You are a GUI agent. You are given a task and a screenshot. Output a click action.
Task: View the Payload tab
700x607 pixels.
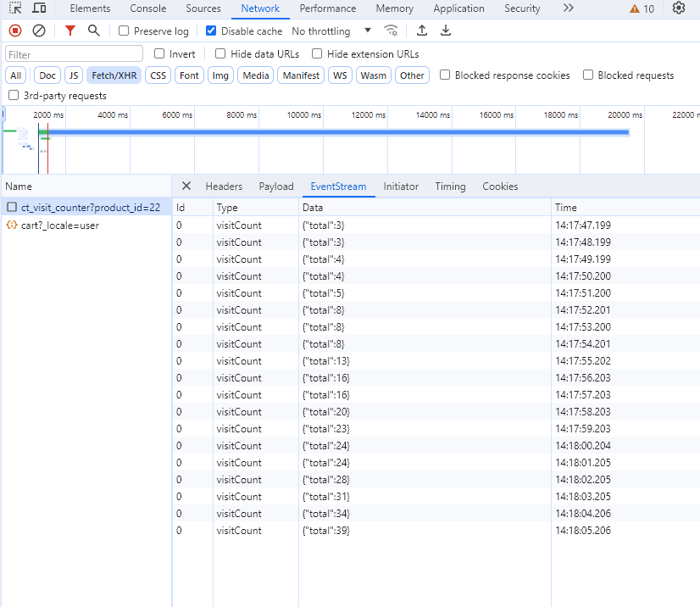(x=276, y=187)
